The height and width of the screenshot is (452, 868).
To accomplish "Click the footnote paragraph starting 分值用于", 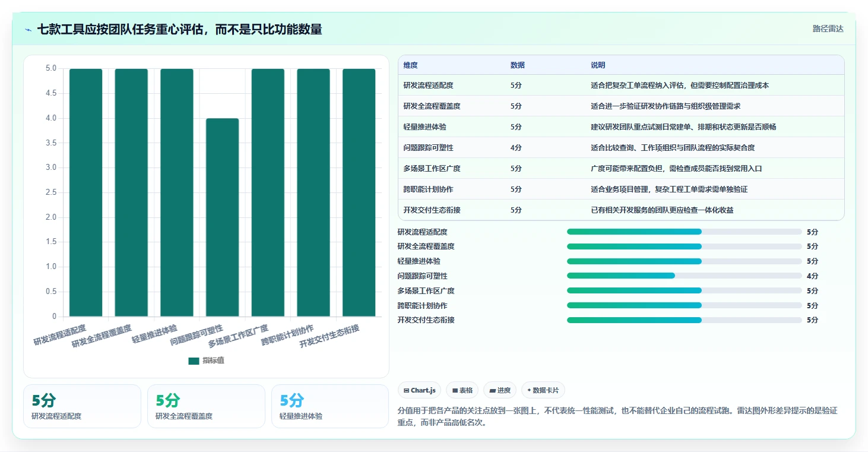I will click(x=617, y=417).
